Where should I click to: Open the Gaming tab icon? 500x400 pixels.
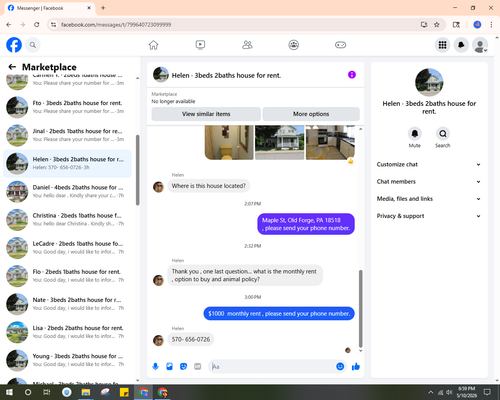point(340,45)
